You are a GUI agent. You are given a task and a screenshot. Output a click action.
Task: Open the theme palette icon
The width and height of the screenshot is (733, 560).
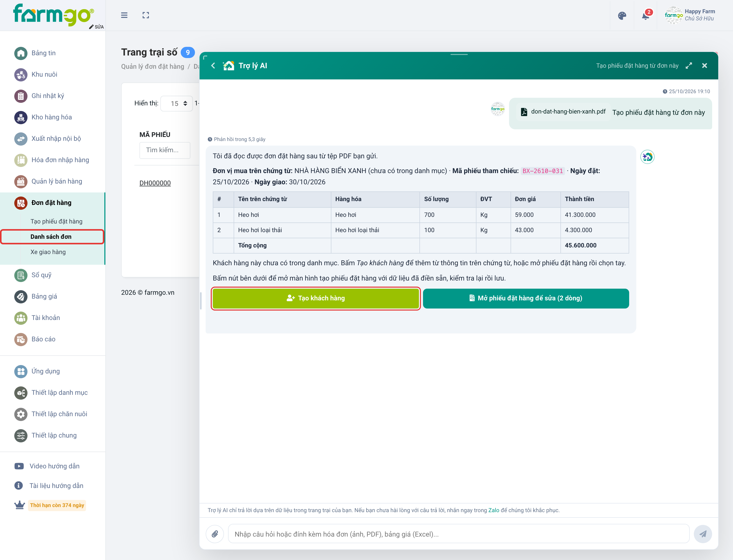[x=622, y=16]
